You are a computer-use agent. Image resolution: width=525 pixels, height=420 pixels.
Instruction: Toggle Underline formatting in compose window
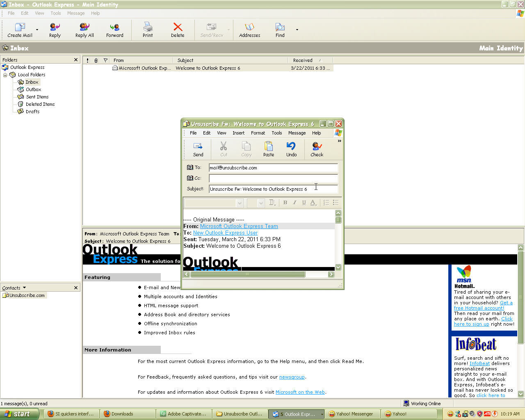304,203
